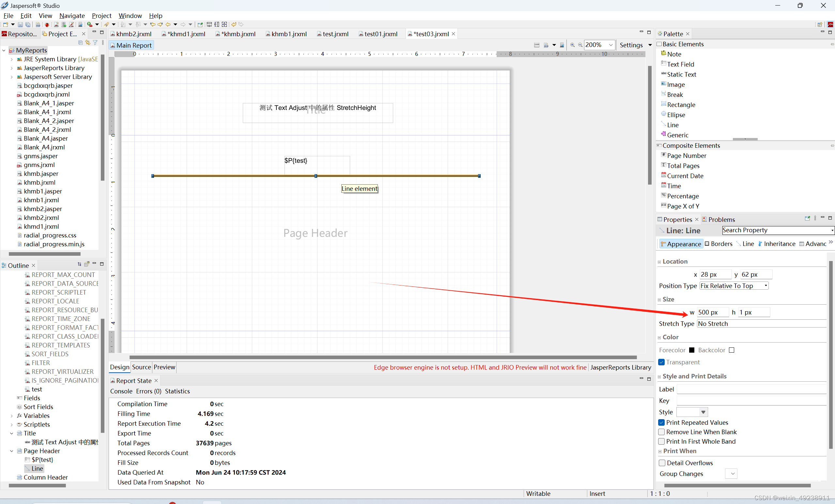Choose the Current Date composite element
Viewport: 835px width, 504px height.
pyautogui.click(x=685, y=176)
